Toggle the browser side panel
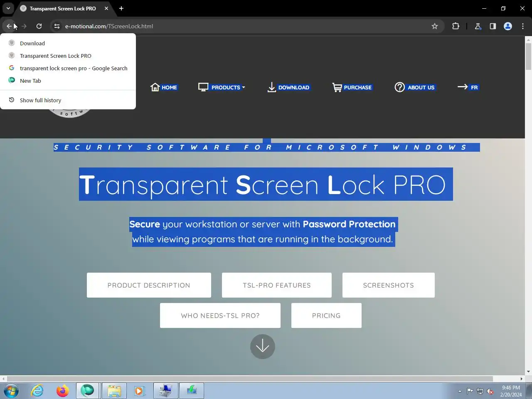 (x=493, y=26)
